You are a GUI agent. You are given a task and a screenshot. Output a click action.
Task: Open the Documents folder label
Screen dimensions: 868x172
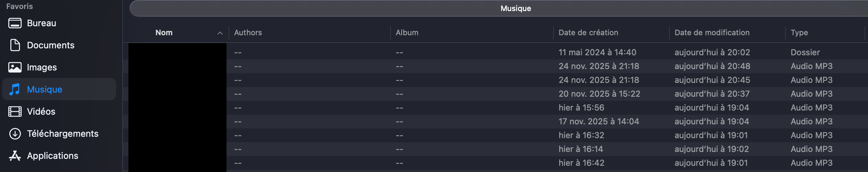[50, 45]
